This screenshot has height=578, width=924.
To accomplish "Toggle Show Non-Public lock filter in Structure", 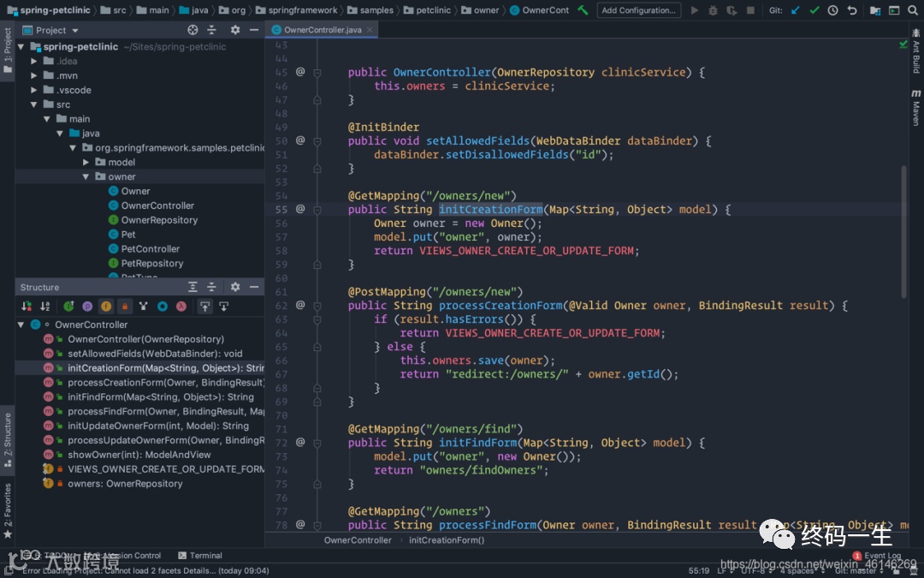I will (x=125, y=306).
